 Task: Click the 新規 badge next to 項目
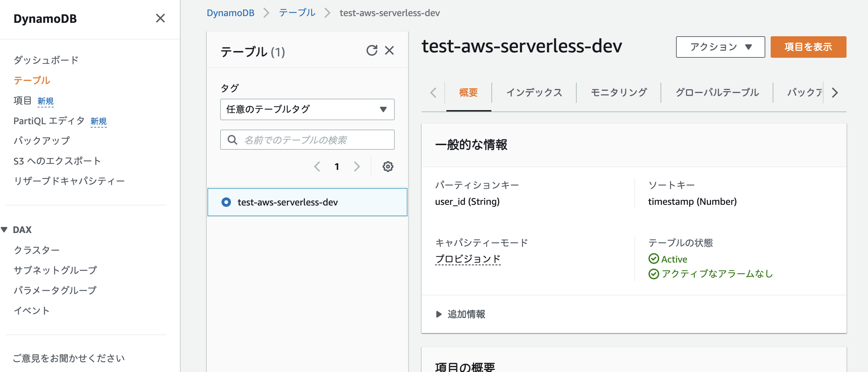tap(46, 101)
